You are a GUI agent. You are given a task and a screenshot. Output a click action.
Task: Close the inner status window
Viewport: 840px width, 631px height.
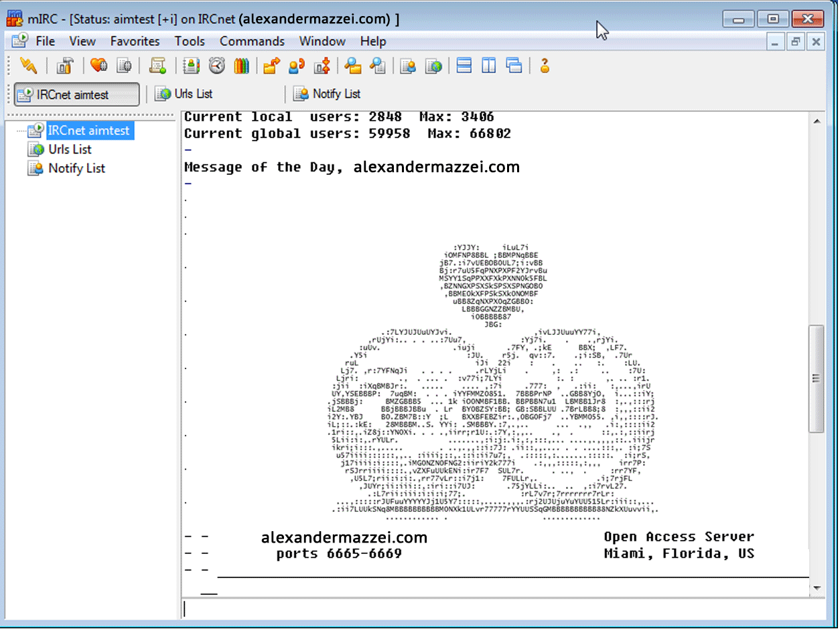815,42
